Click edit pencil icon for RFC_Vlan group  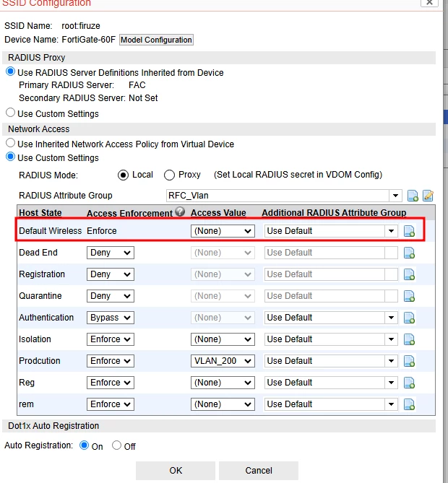[x=428, y=196]
